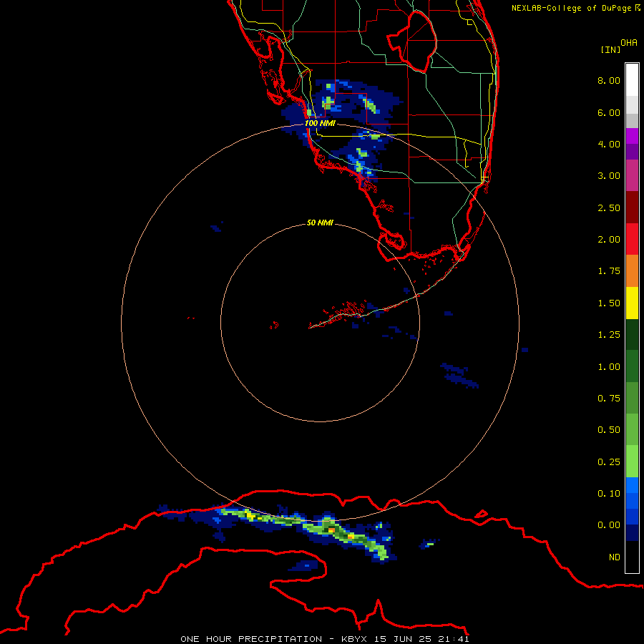Pick the light green 0.25 legend swatch
Viewport: 644px width, 644px height.
coord(632,462)
